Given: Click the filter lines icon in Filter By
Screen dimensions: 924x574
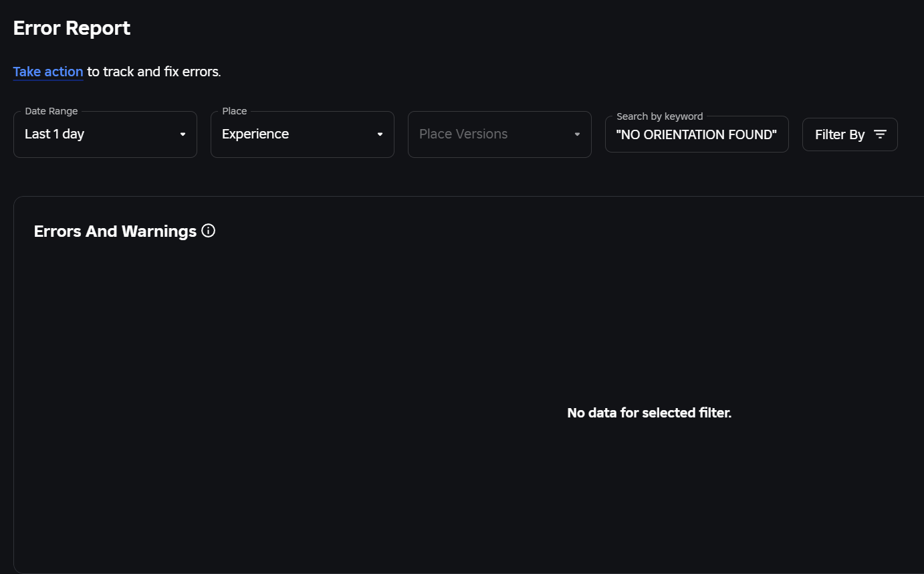Looking at the screenshot, I should [x=881, y=134].
